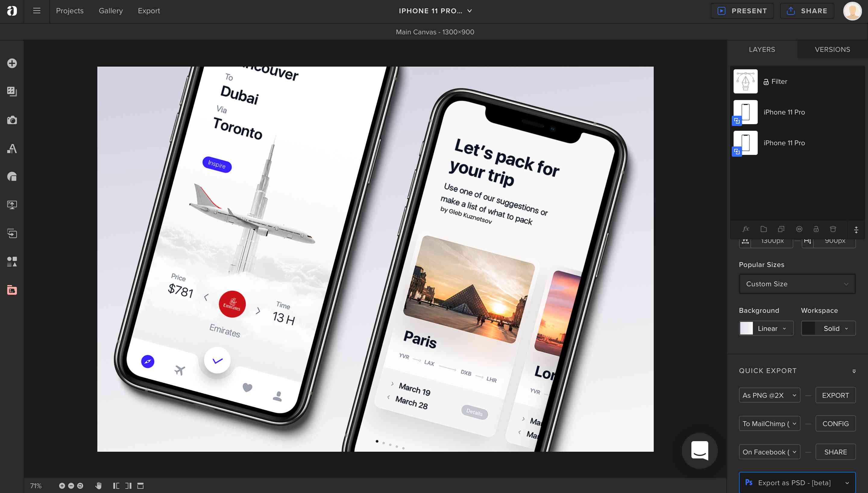Switch to the VERSIONS tab
Image resolution: width=868 pixels, height=493 pixels.
click(833, 49)
